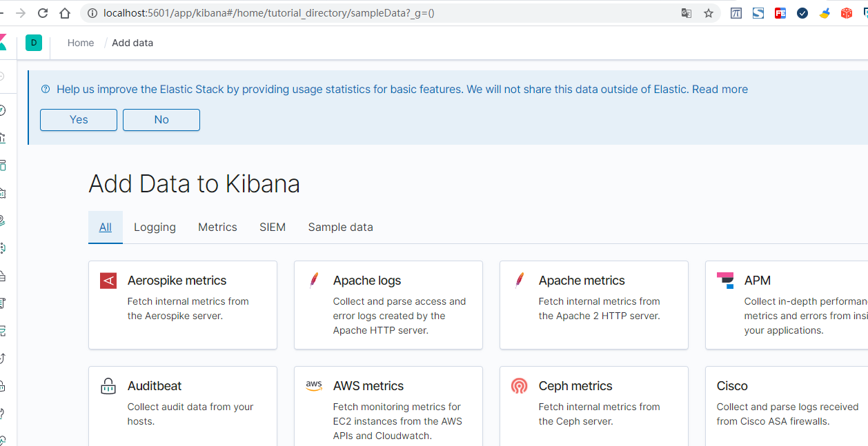Click the pi symbol extension icon
The image size is (868, 446).
click(736, 13)
